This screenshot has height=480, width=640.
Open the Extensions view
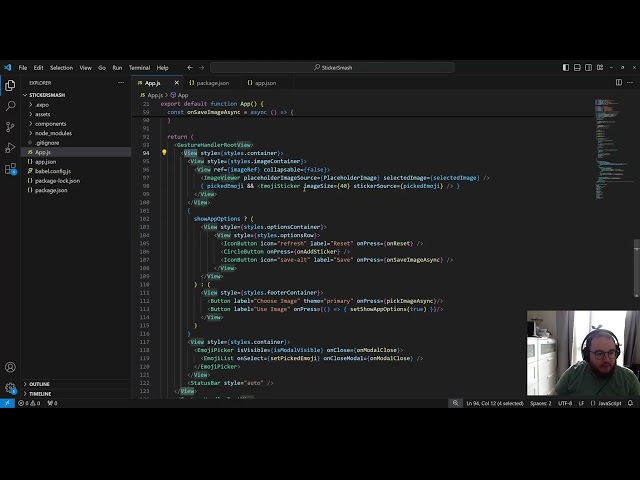10,169
